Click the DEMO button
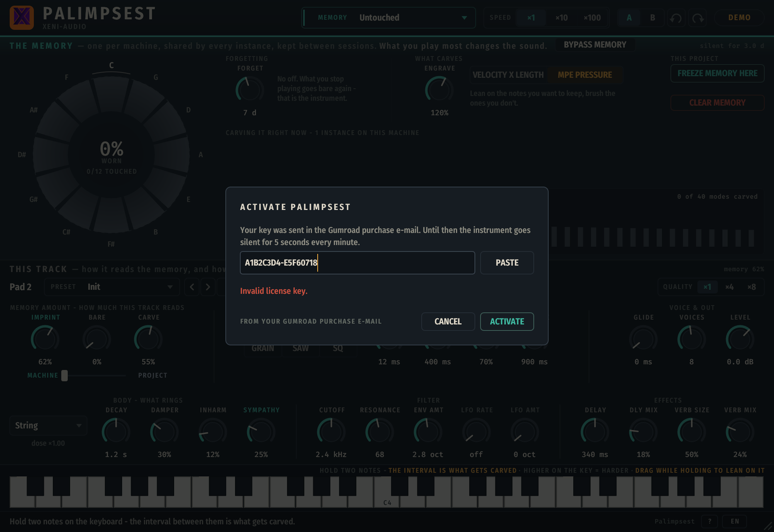Viewport: 774px width, 532px height. pyautogui.click(x=740, y=18)
